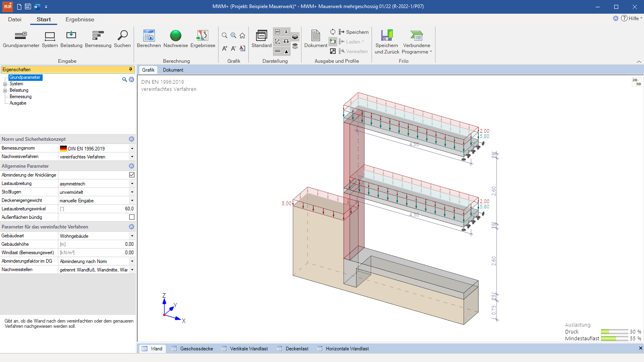Screen dimensions: 644x362
Task: Toggle text labels display (abl icon)
Action: [x=277, y=32]
